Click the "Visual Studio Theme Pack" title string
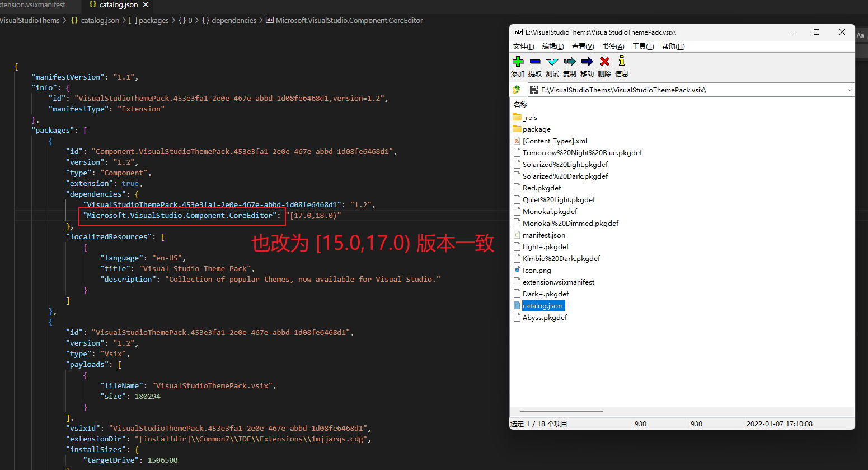The image size is (868, 470). pyautogui.click(x=195, y=269)
